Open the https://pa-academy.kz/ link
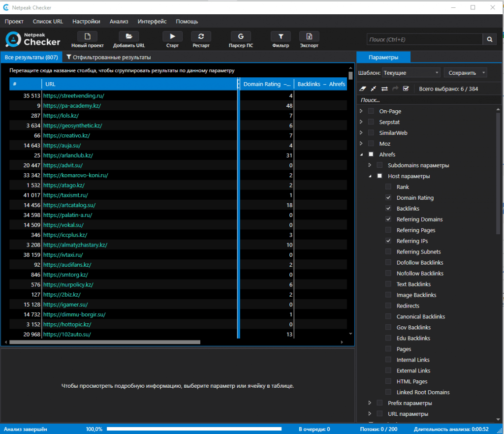Screen dimensions: 504x434 pyautogui.click(x=72, y=106)
